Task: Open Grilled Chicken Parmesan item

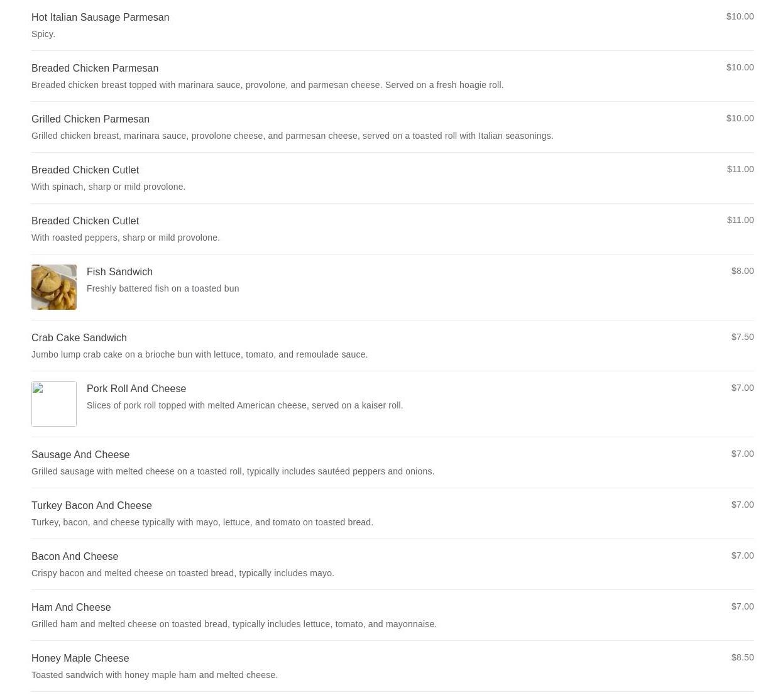Action: pos(393,127)
